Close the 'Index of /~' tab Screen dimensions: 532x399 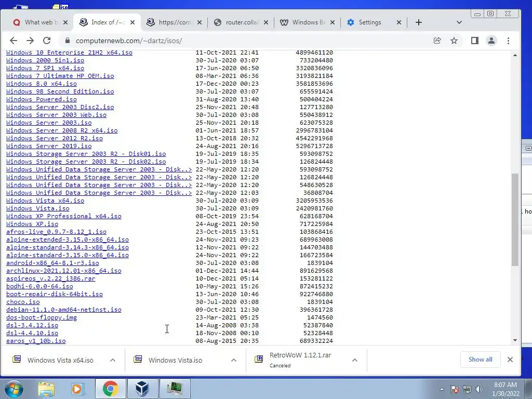[x=132, y=22]
